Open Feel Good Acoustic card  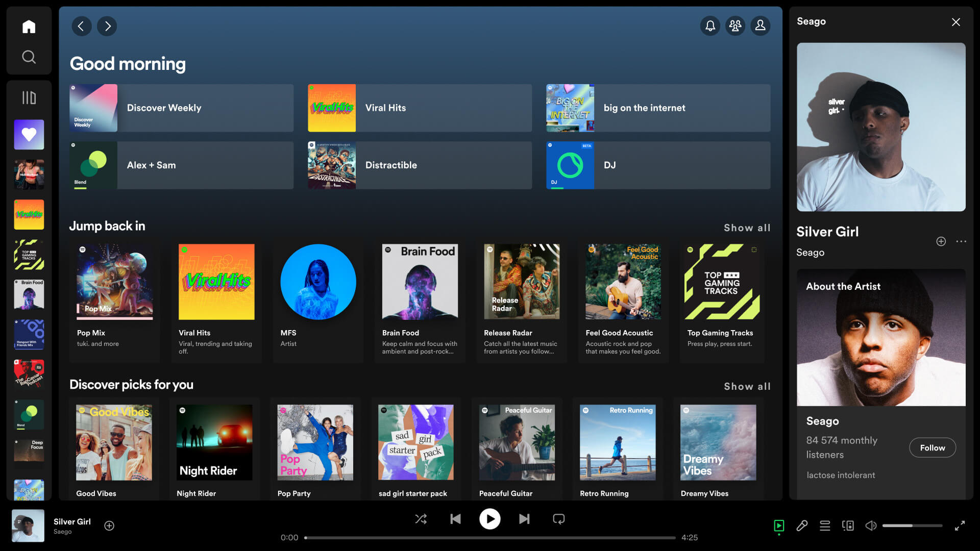pyautogui.click(x=623, y=300)
